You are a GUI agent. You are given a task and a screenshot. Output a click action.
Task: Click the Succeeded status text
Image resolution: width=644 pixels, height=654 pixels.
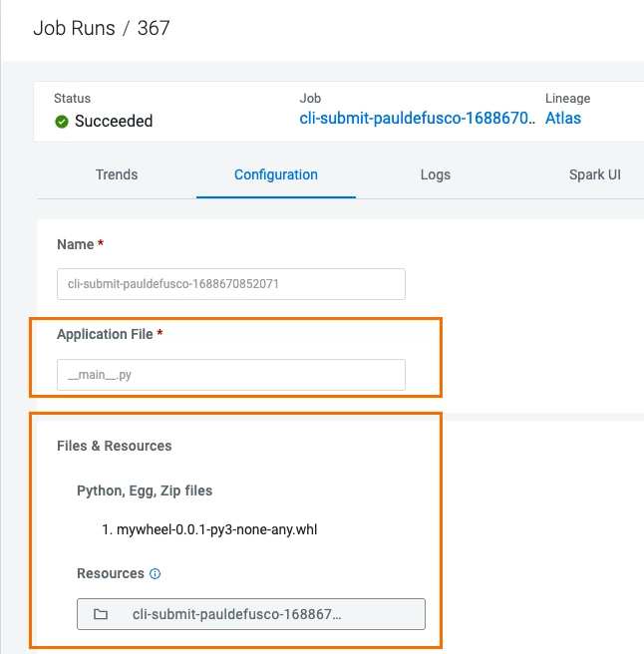[114, 121]
